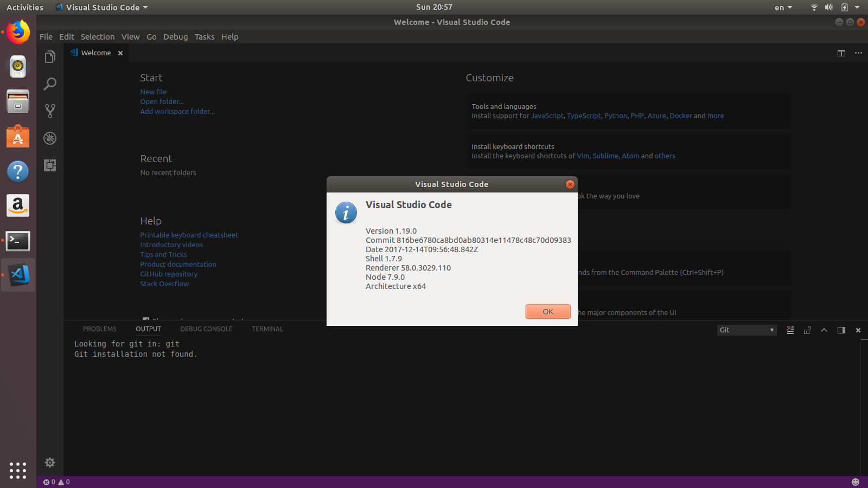Open the Files manager in the dock
This screenshot has width=868, height=488.
[x=18, y=101]
